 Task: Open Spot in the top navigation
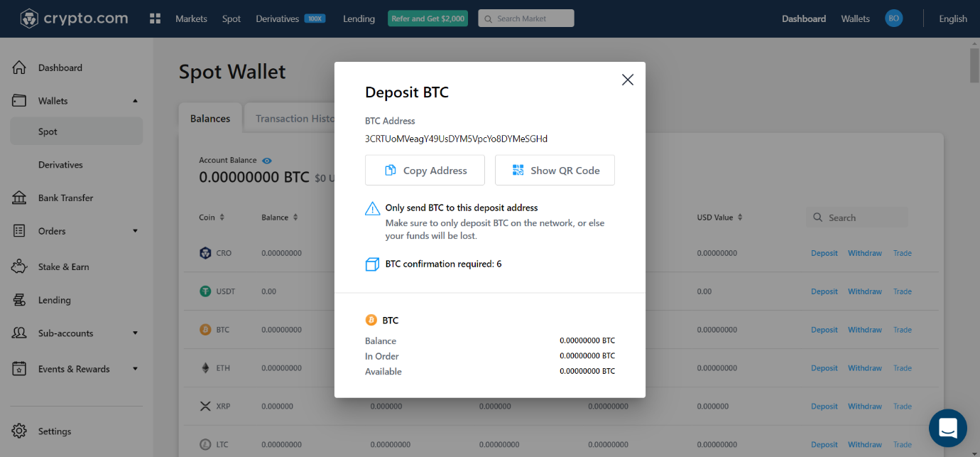coord(232,18)
